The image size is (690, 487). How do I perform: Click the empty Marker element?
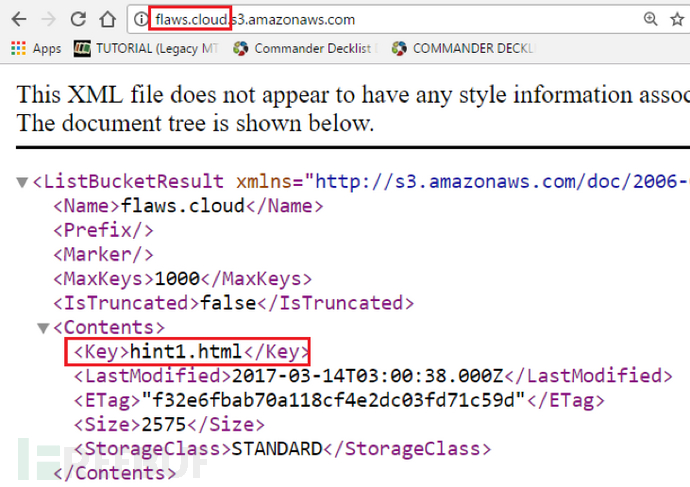103,254
